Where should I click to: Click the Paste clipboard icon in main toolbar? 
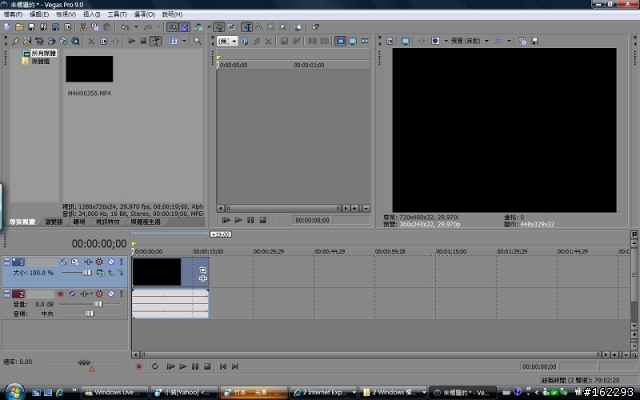click(107, 27)
